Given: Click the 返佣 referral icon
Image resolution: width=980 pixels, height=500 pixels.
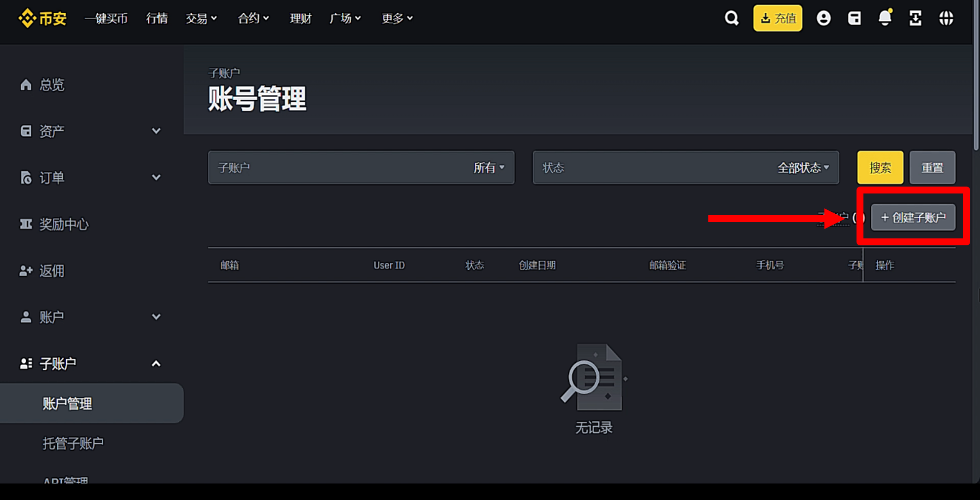Looking at the screenshot, I should point(51,270).
